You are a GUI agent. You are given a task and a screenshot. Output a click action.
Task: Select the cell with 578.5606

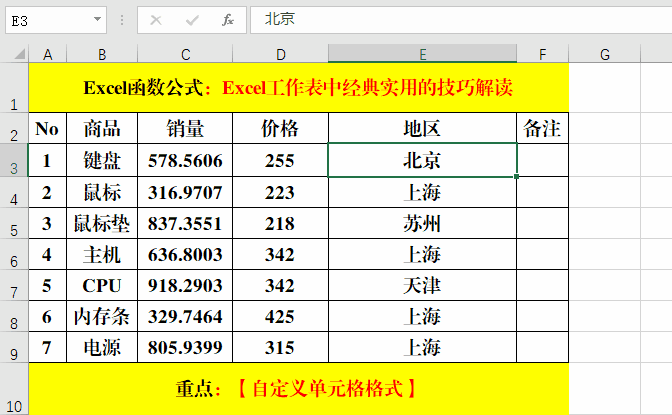pyautogui.click(x=185, y=160)
